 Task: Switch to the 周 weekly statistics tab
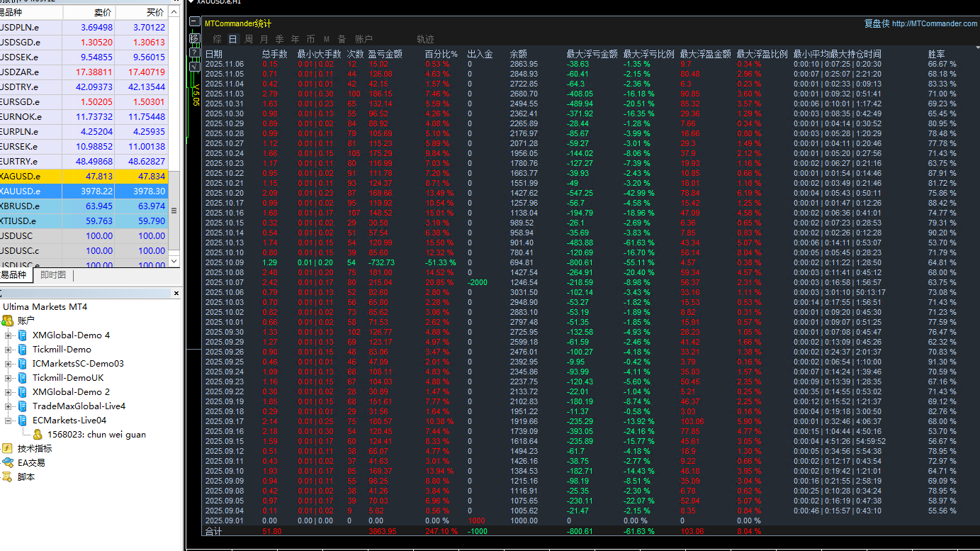coord(249,39)
